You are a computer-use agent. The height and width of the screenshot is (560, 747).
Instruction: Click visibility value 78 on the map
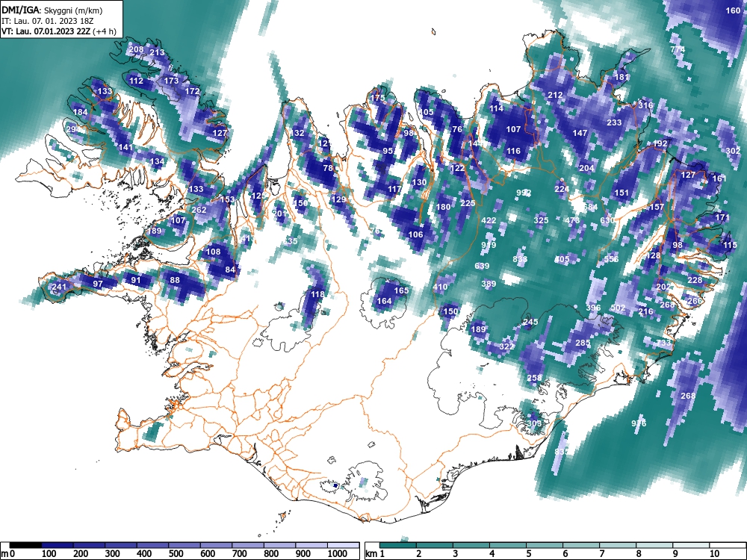coord(328,168)
